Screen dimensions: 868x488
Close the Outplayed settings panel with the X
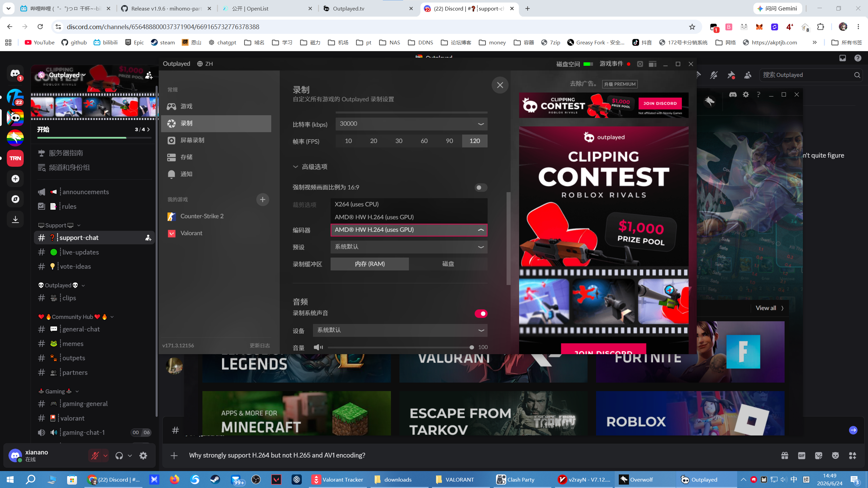click(500, 85)
